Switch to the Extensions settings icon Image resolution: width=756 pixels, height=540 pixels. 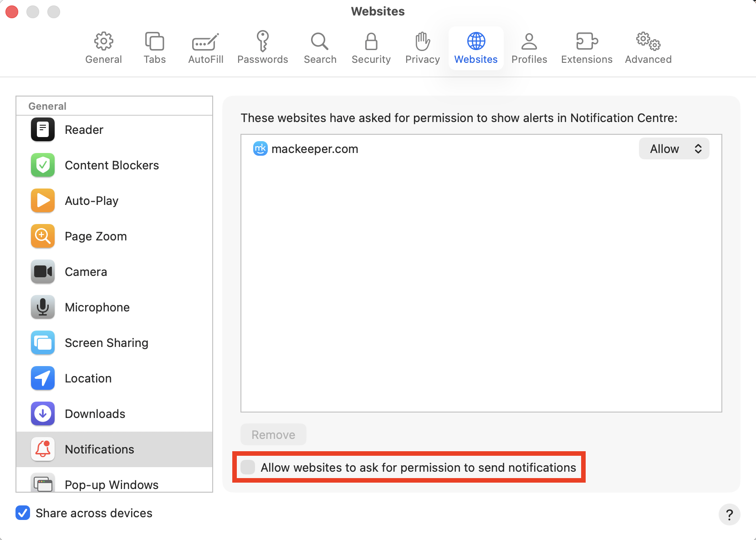click(x=587, y=47)
